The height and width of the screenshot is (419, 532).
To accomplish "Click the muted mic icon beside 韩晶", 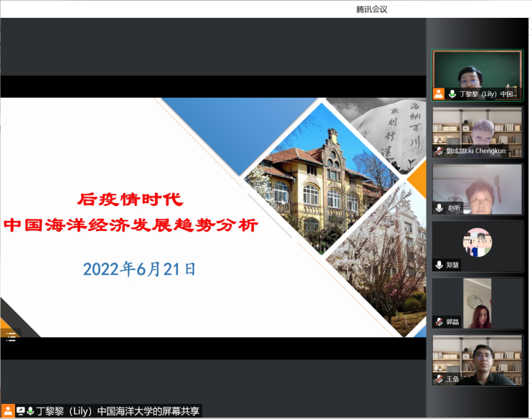I will pos(439,321).
